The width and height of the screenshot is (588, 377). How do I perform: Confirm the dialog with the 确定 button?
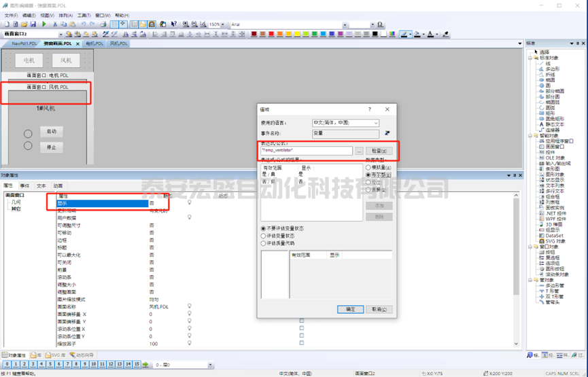click(351, 309)
